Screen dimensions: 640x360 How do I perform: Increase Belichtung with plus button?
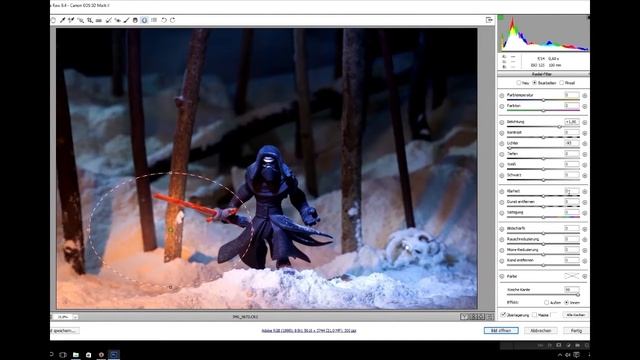(x=584, y=122)
